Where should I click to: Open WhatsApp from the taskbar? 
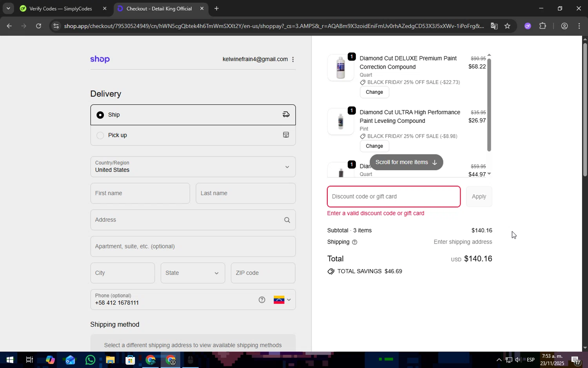(90, 360)
